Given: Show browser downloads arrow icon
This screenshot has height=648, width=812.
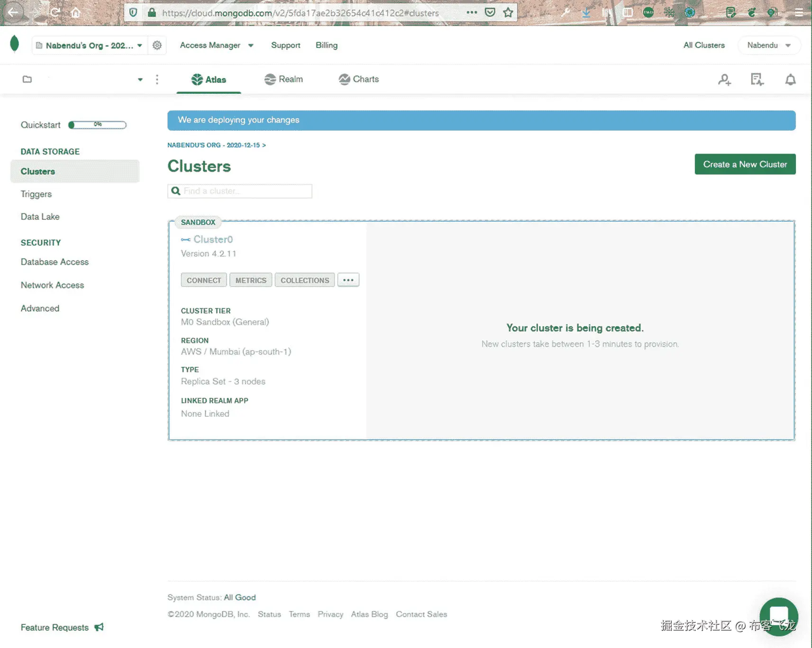Looking at the screenshot, I should pos(586,13).
